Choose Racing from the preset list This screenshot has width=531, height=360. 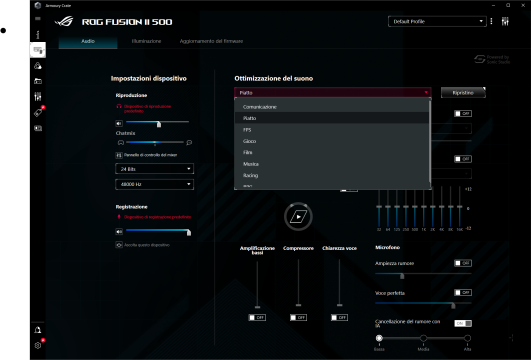tap(332, 175)
